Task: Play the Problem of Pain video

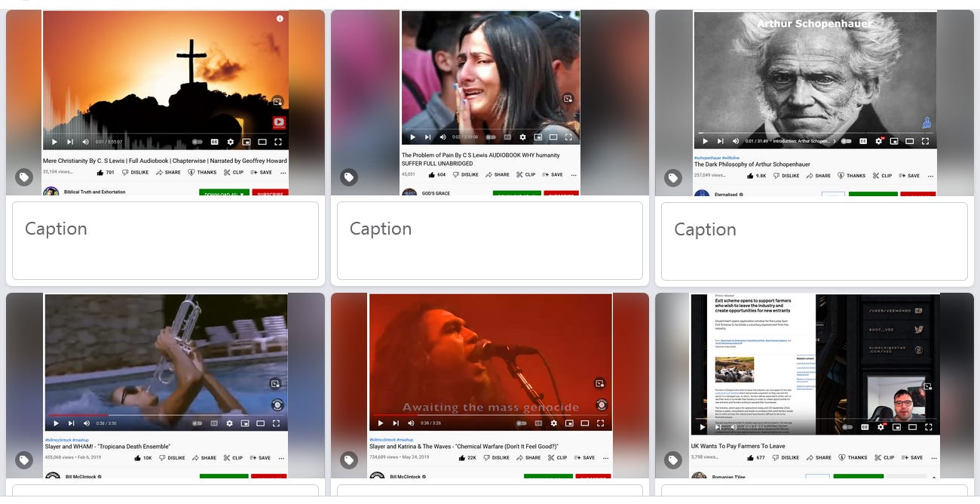Action: (x=412, y=137)
